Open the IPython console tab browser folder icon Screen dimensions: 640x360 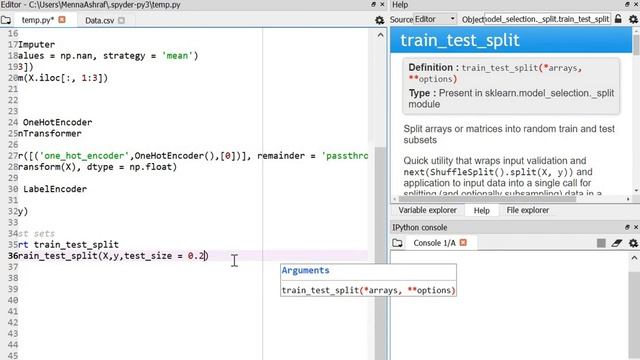pyautogui.click(x=397, y=243)
